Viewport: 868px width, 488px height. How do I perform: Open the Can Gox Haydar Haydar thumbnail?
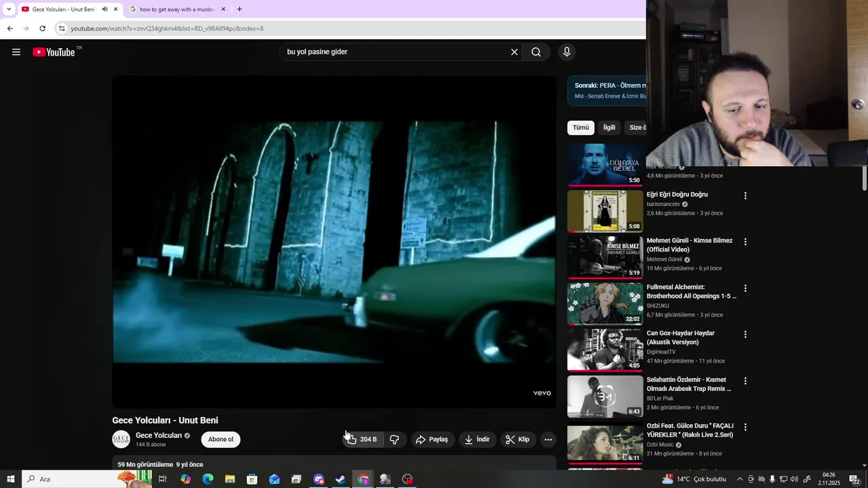point(605,350)
